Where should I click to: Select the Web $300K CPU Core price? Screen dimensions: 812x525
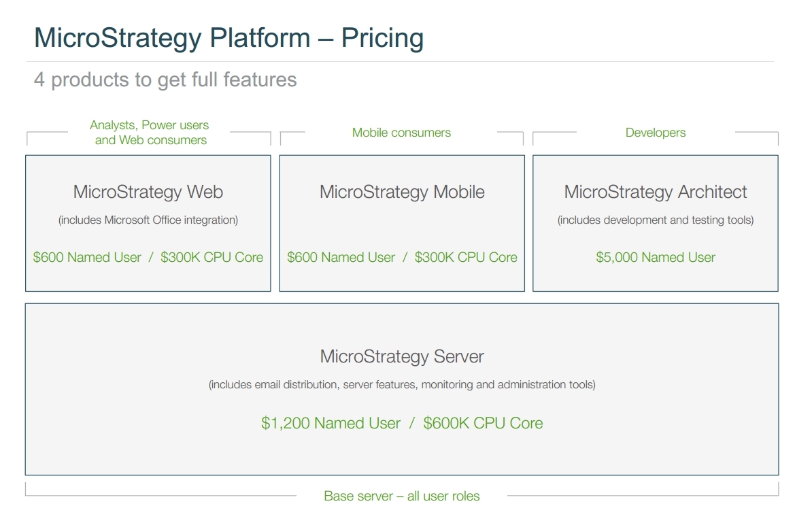pyautogui.click(x=212, y=257)
